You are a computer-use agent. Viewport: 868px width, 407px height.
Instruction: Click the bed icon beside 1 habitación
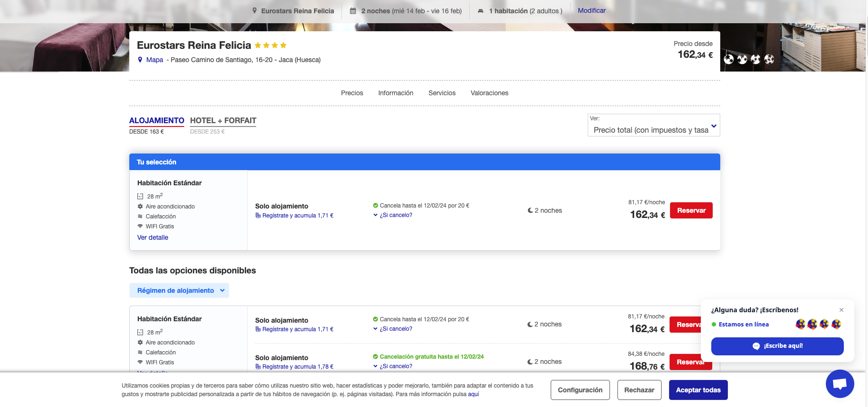point(481,11)
